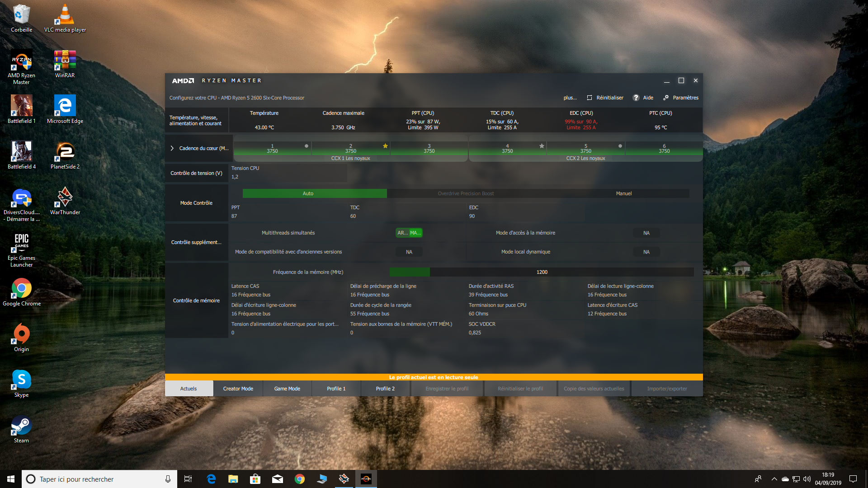Open Windows Start menu
The width and height of the screenshot is (868, 488).
[11, 479]
